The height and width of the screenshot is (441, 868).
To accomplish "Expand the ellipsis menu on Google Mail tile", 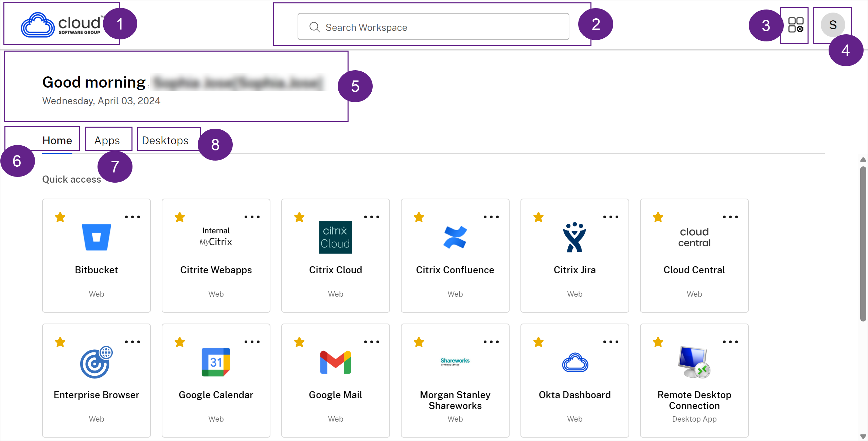I will tap(372, 342).
